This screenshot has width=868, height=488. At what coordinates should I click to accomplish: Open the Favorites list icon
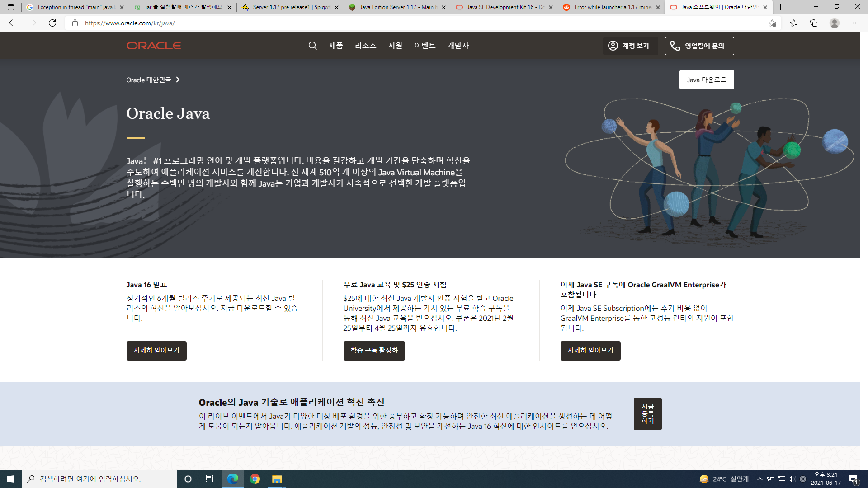point(794,23)
